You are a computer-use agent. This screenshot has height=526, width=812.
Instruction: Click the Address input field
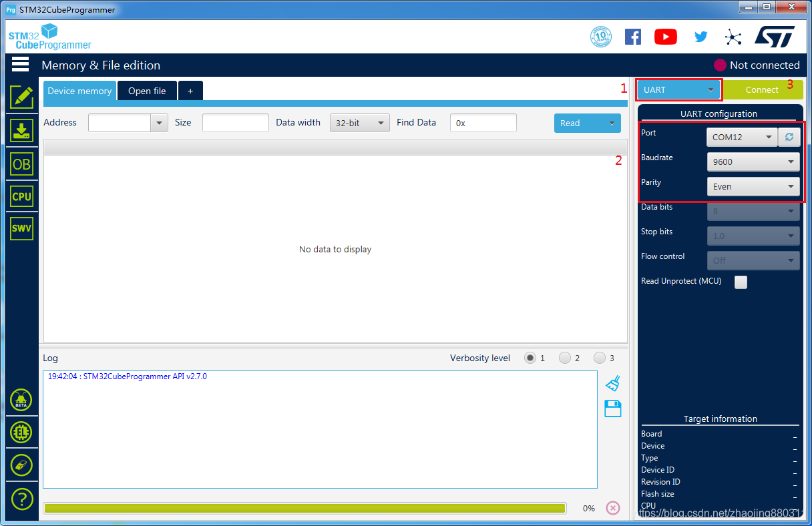click(x=120, y=123)
